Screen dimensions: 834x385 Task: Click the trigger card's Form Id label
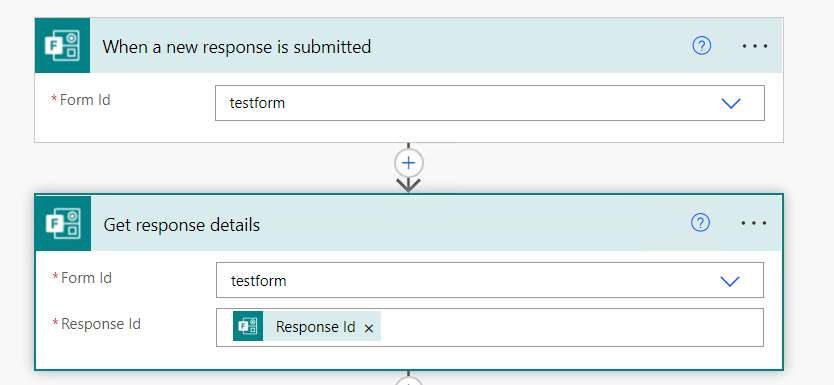coord(85,99)
